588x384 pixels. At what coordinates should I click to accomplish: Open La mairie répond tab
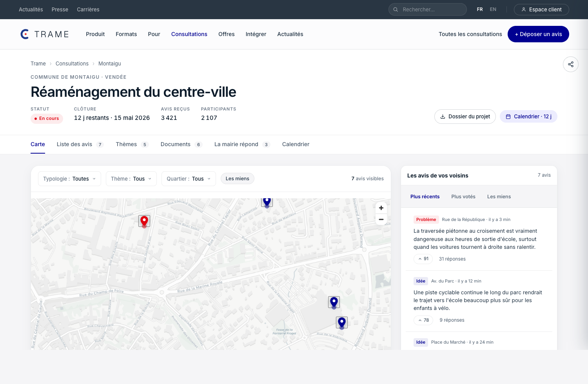click(242, 144)
